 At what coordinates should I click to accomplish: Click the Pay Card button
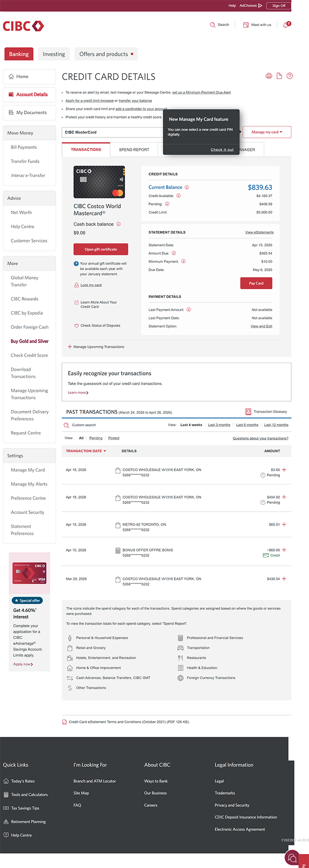coord(256,283)
